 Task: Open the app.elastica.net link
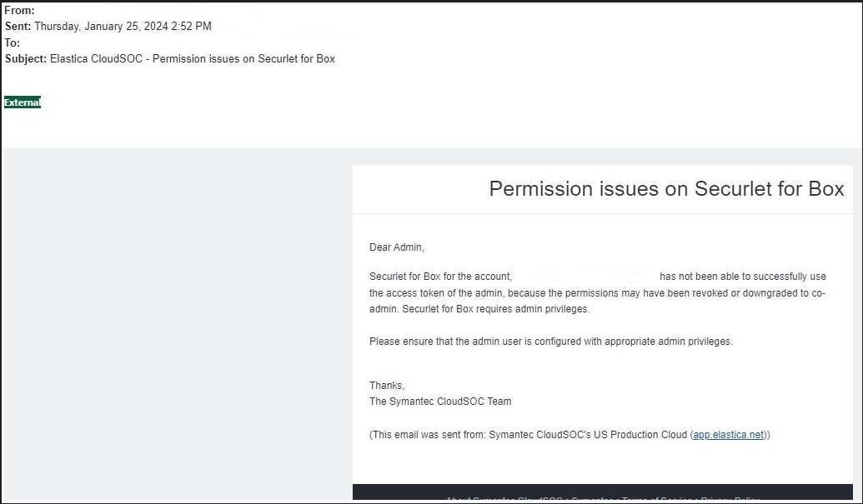(729, 435)
